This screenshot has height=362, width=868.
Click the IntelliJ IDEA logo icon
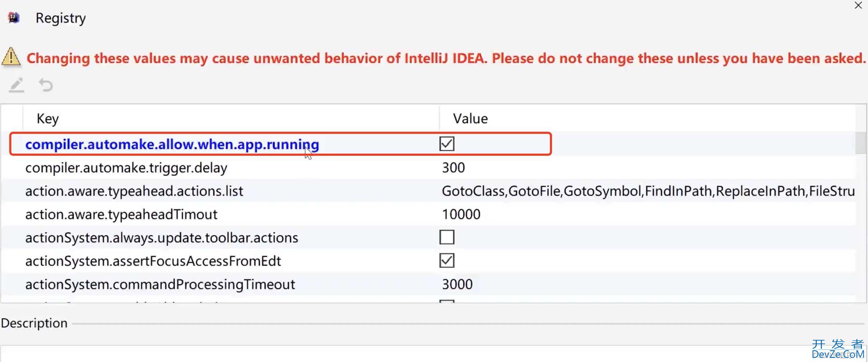(x=14, y=17)
